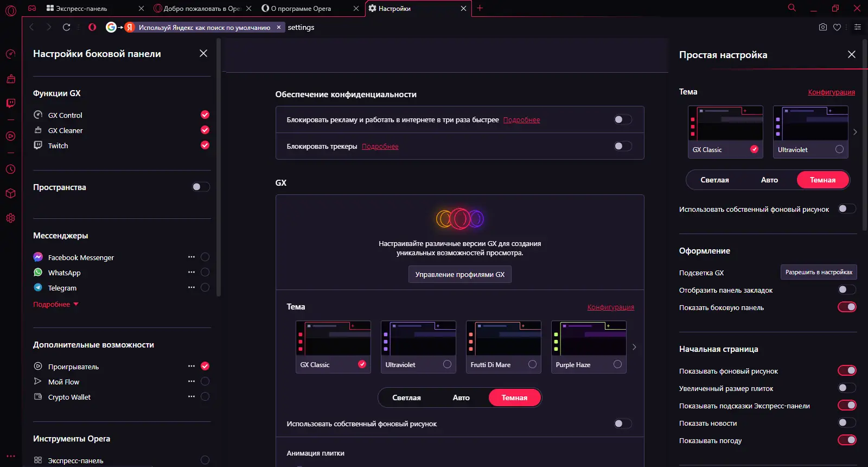
Task: Select Purple Haze theme
Action: click(589, 347)
